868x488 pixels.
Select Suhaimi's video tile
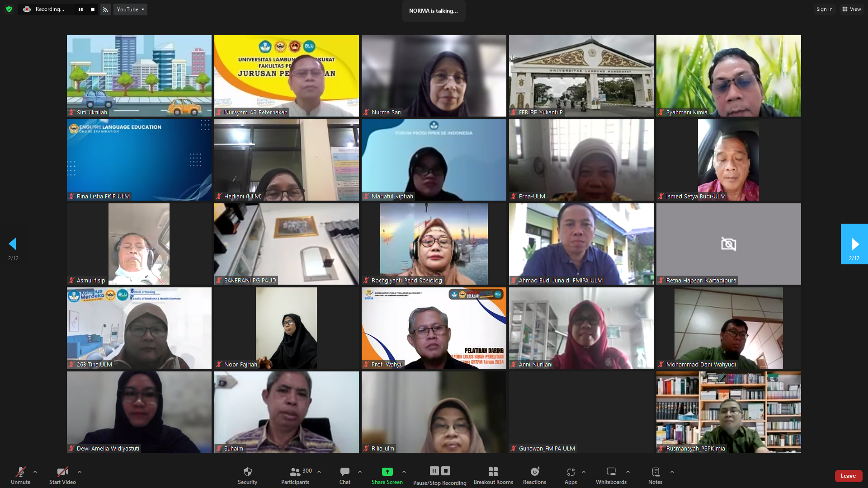click(x=287, y=412)
